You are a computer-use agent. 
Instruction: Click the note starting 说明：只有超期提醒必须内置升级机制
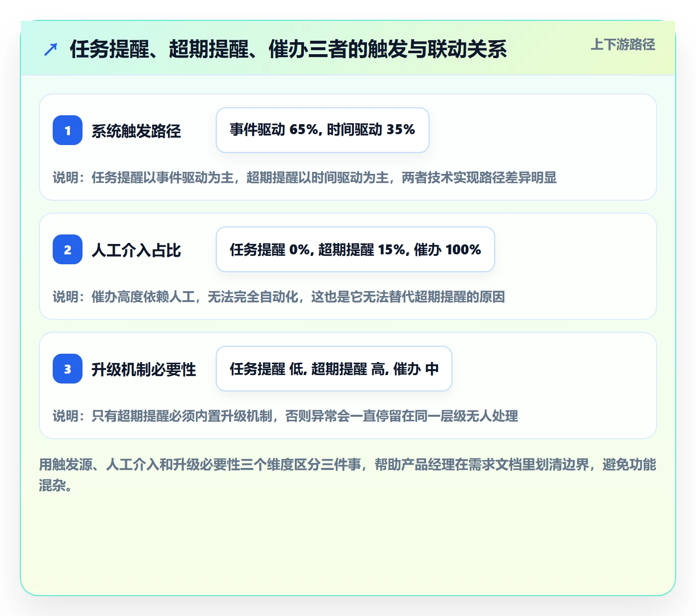point(285,416)
